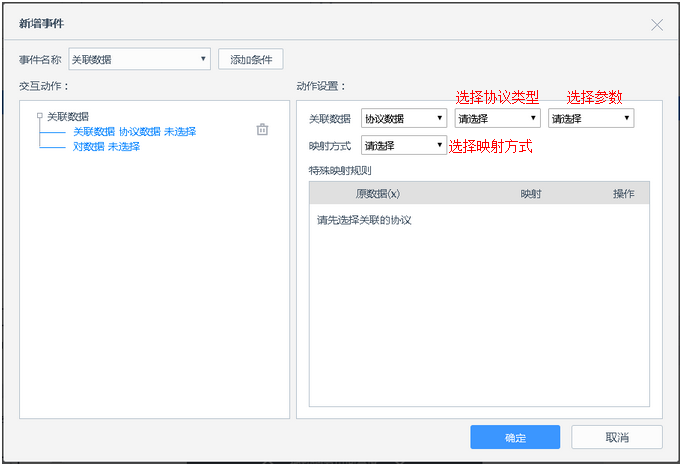Select the 关联数据 协议数据 未选择 link
683x467 pixels.
pos(135,132)
